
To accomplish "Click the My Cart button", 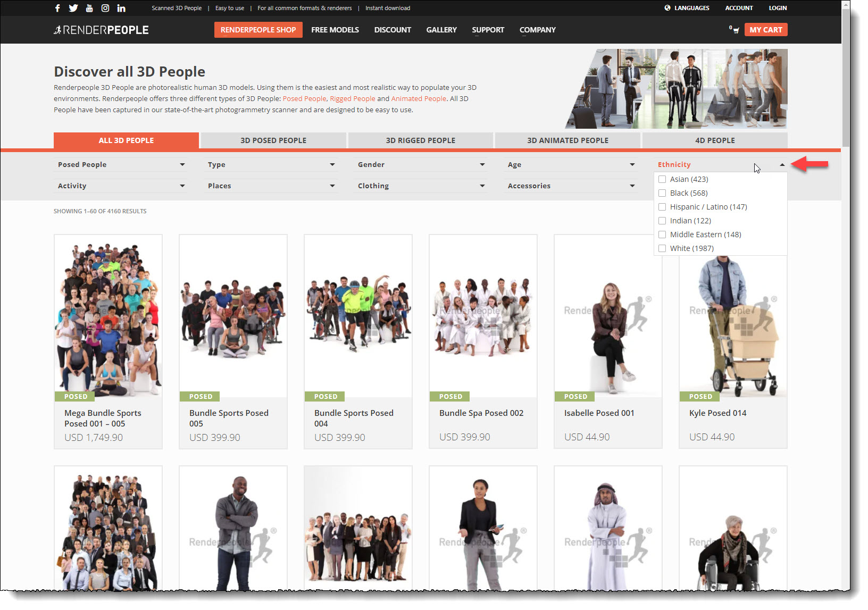I will [766, 30].
